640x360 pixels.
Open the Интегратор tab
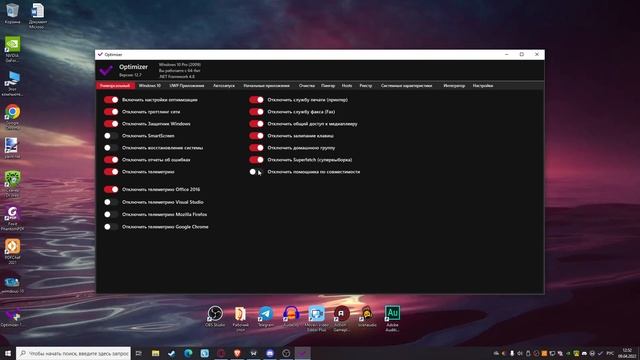click(x=454, y=86)
